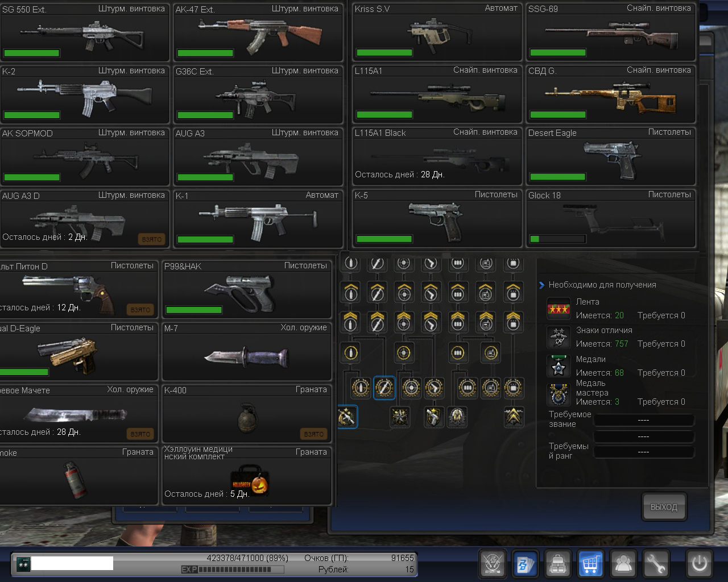The width and height of the screenshot is (728, 582).
Task: Click the Рублей balance value 15
Action: coord(409,569)
